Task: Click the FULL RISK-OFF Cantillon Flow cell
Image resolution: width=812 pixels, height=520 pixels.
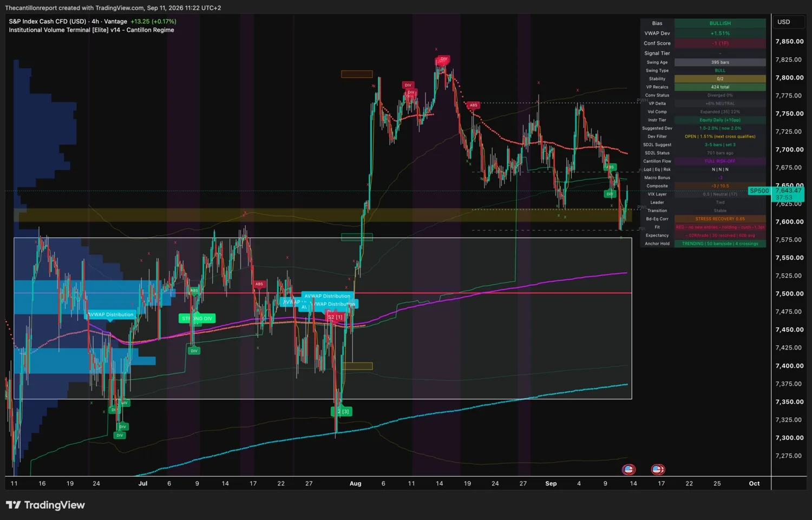Action: (720, 161)
